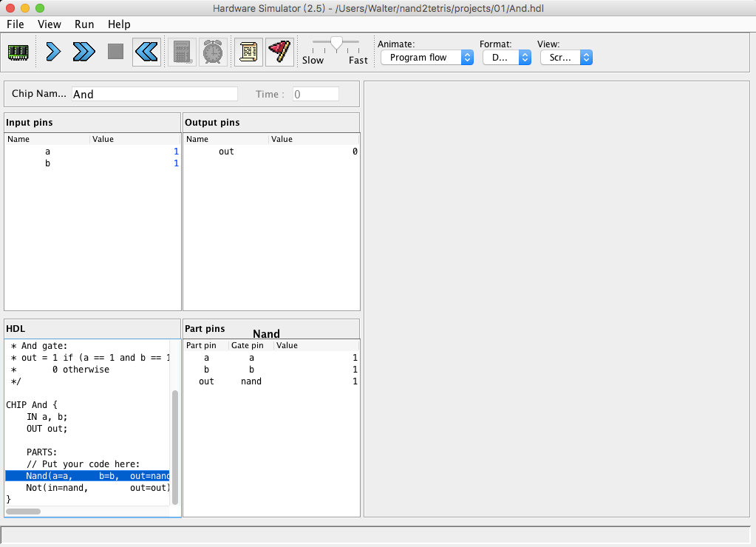Open the Animate dropdown showing Program flow
Image resolution: width=756 pixels, height=547 pixels.
point(426,58)
